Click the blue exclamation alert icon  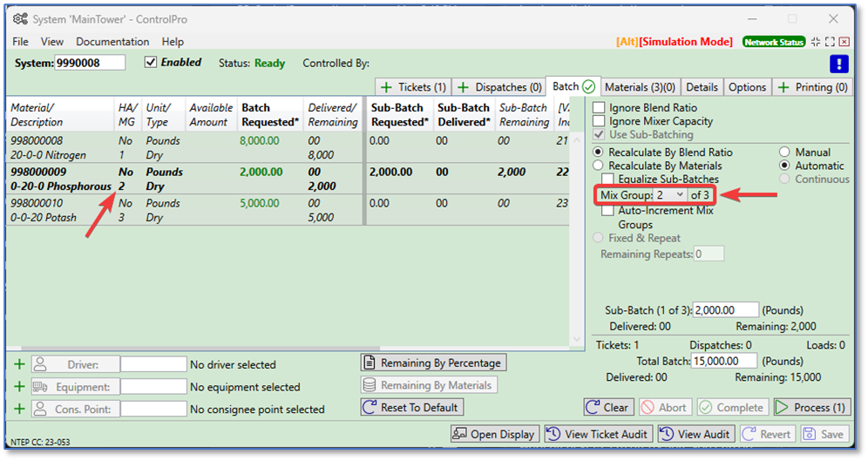coord(838,64)
